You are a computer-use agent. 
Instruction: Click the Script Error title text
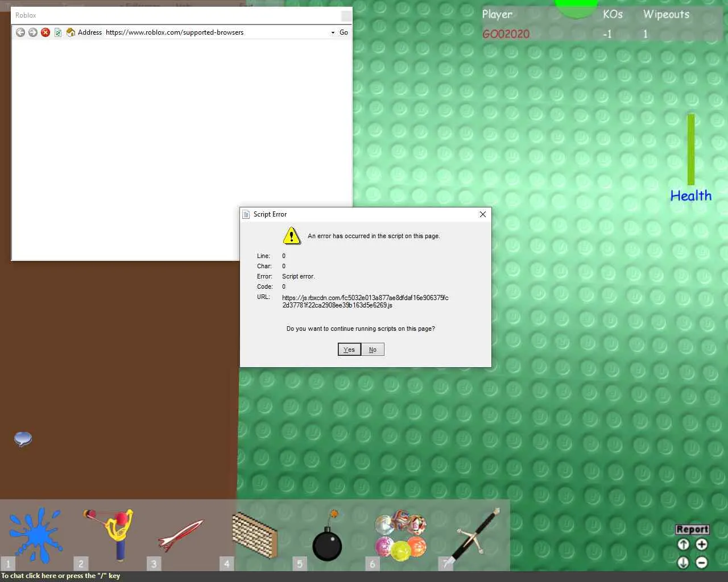[x=270, y=214]
